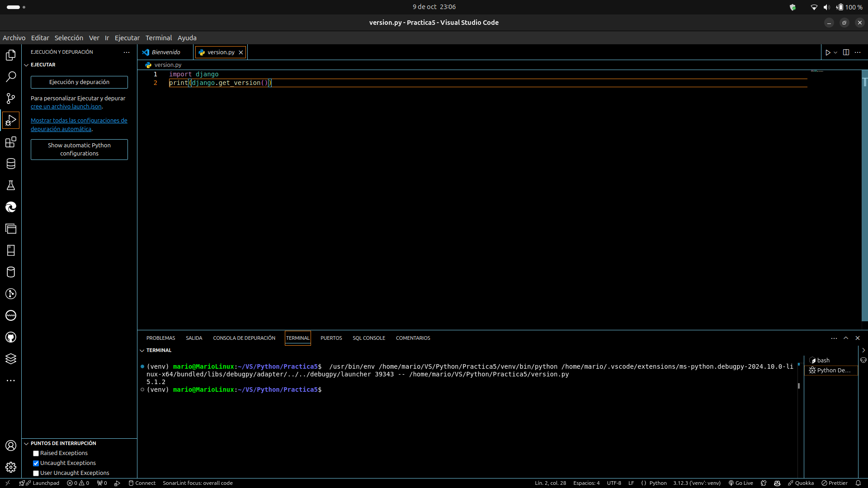Image resolution: width=868 pixels, height=488 pixels.
Task: Disable Uncaught Exceptions breakpoint
Action: click(36, 463)
